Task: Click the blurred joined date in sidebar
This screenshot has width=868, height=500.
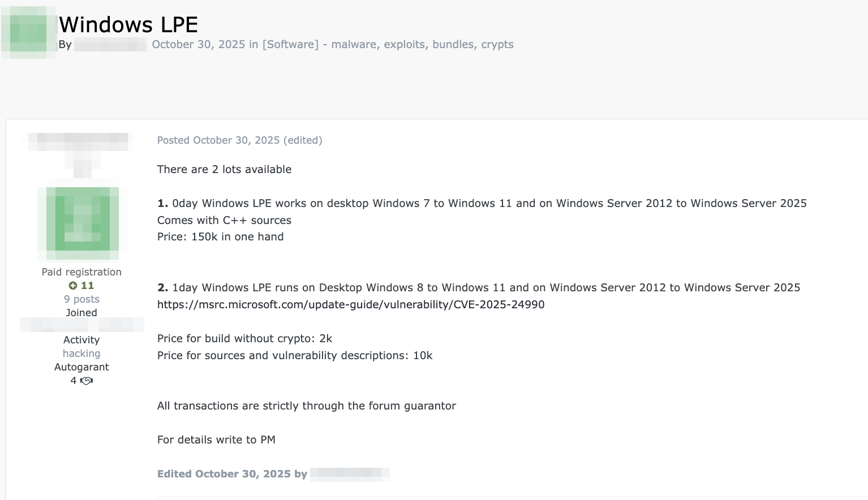Action: pos(81,325)
